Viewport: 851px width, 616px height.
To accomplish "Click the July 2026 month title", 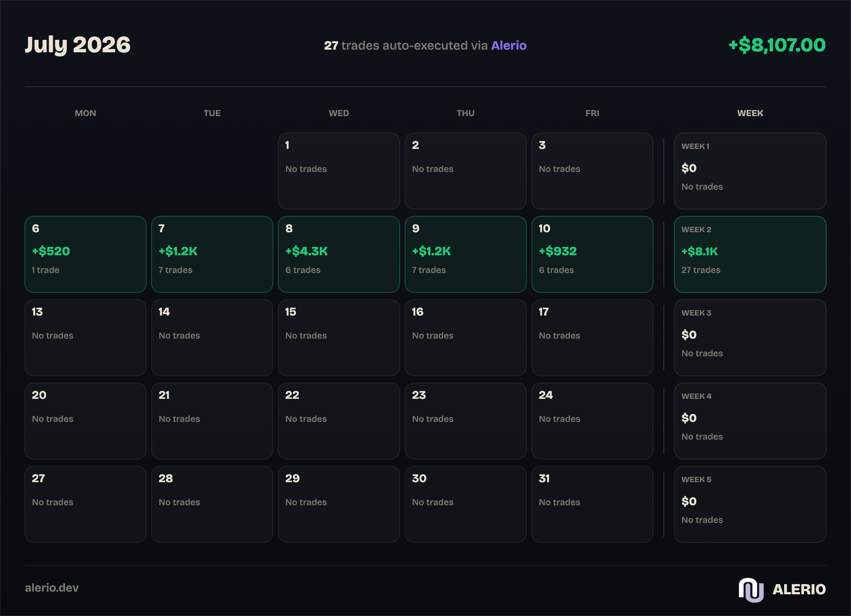I will 78,45.
